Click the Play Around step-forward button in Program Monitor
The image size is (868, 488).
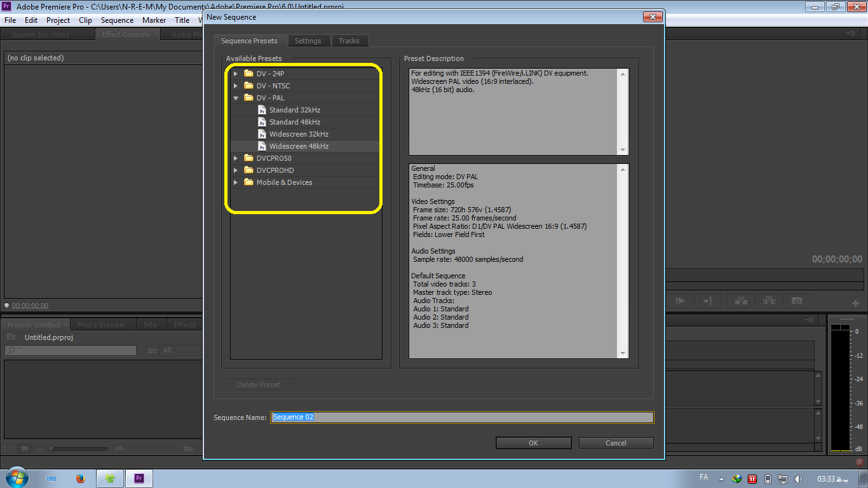coord(681,301)
